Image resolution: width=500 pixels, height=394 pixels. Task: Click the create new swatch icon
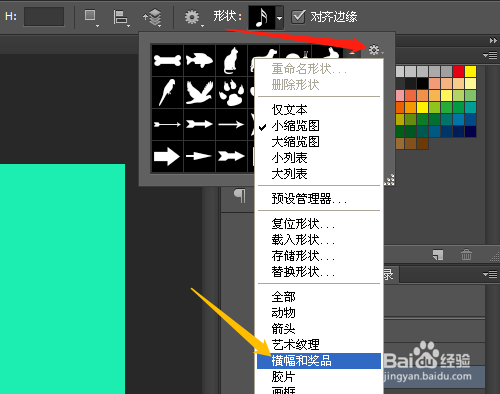(438, 255)
